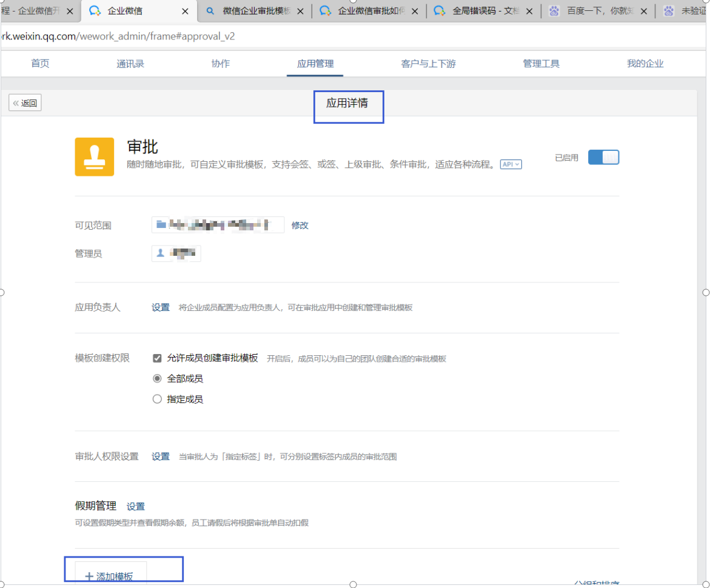Click the blurred 管理员 name field

[x=176, y=253]
